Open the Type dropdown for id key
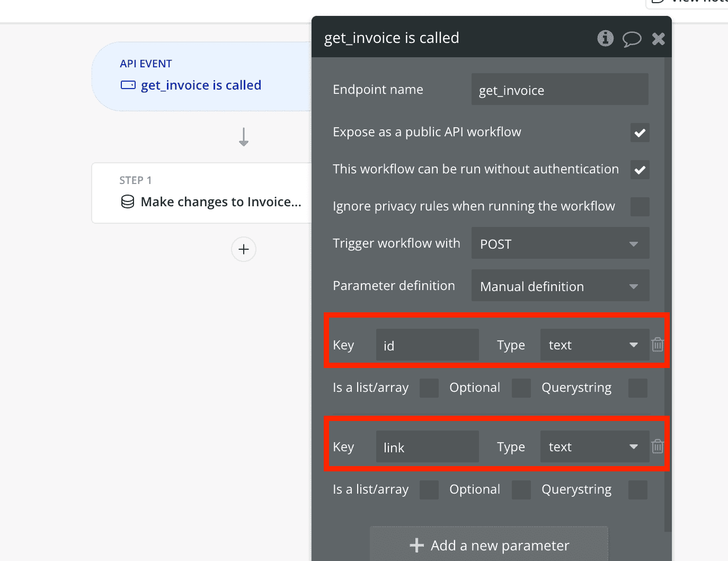Screen dimensions: 728x561 click(594, 345)
